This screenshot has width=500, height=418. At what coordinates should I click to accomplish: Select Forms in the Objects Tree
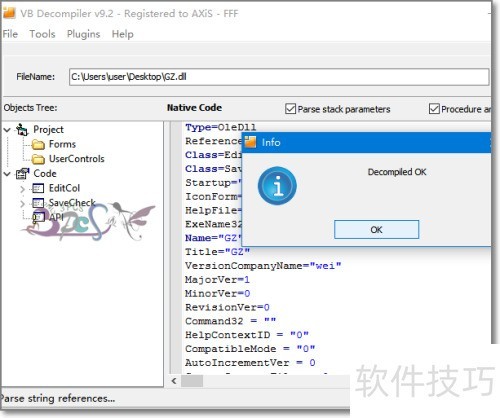(62, 144)
